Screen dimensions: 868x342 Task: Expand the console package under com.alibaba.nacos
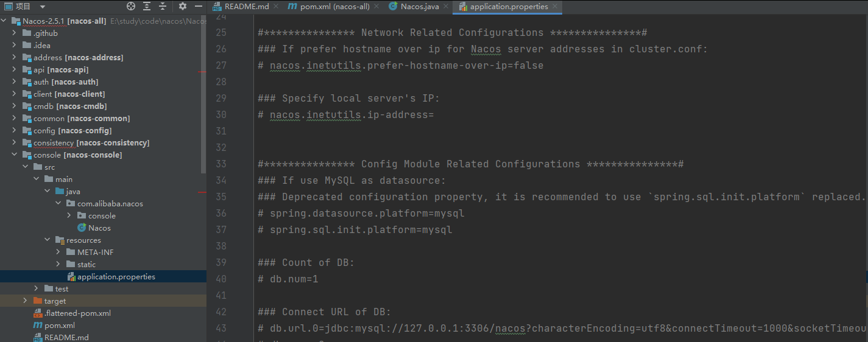tap(69, 216)
